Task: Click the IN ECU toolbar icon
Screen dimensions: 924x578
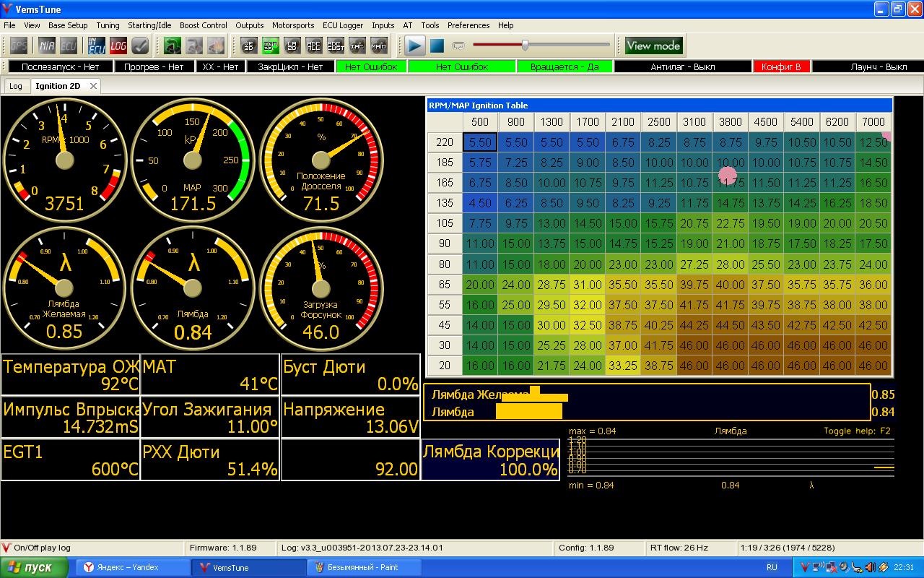Action: [97, 46]
